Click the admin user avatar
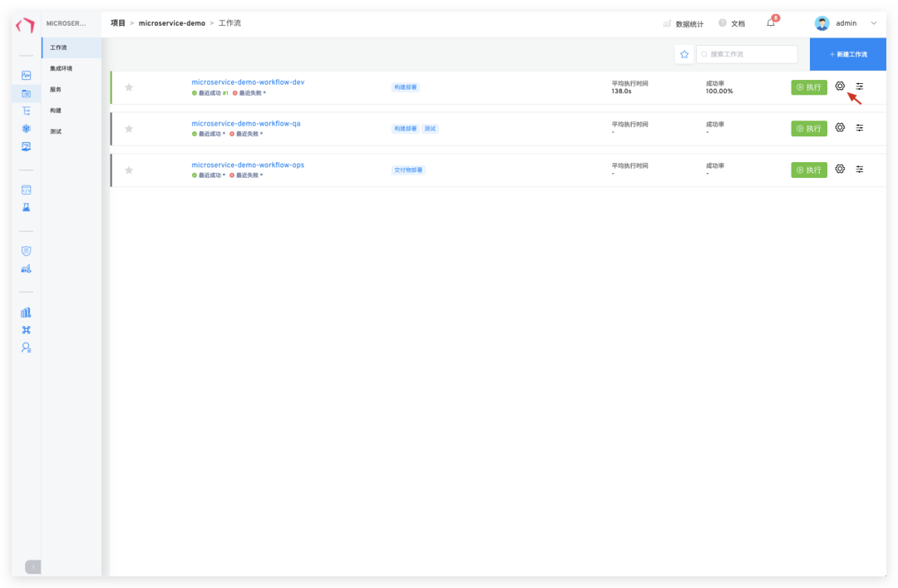 [x=822, y=23]
